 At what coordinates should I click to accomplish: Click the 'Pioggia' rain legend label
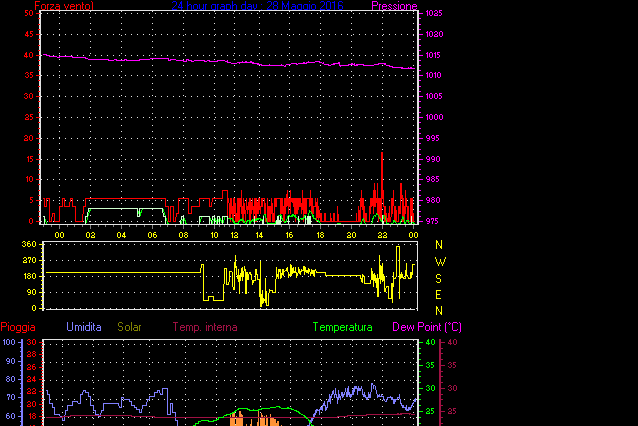[x=18, y=327]
